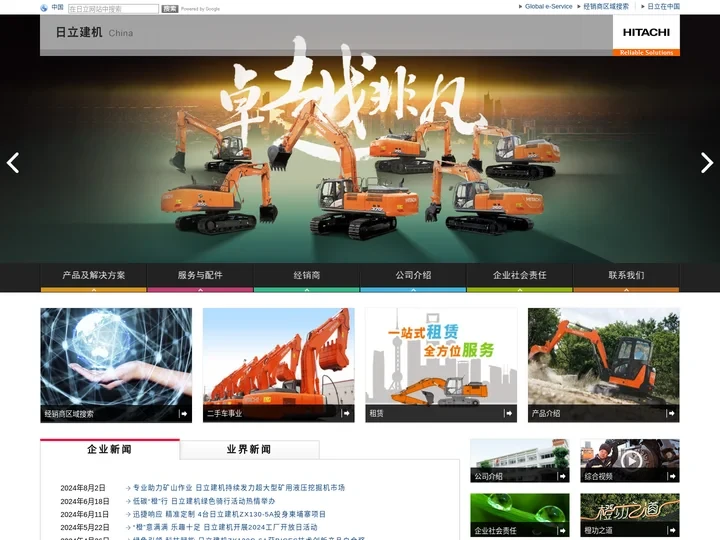Image resolution: width=720 pixels, height=540 pixels.
Task: Click the 日立建机 site logo
Action: [79, 32]
